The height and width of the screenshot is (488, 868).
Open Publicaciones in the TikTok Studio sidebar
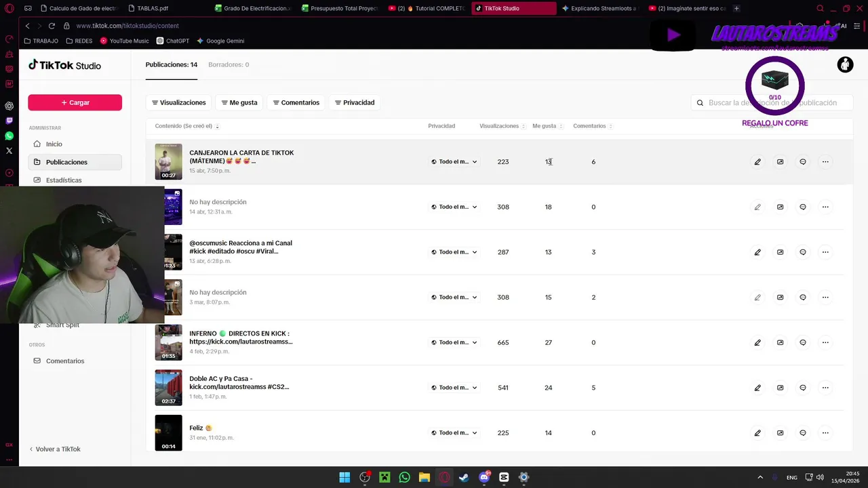75,162
